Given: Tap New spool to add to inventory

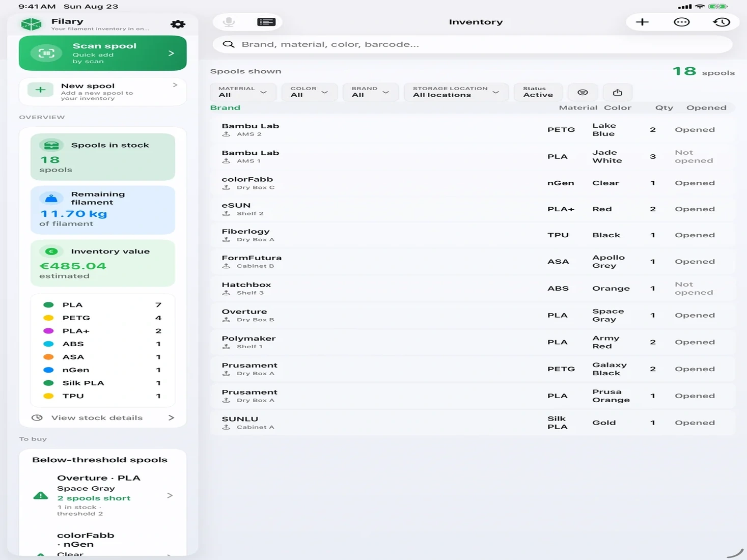Looking at the screenshot, I should [103, 91].
